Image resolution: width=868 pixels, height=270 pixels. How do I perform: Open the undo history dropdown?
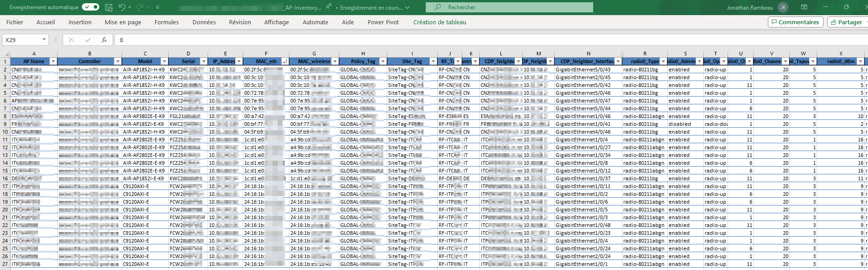[x=130, y=7]
